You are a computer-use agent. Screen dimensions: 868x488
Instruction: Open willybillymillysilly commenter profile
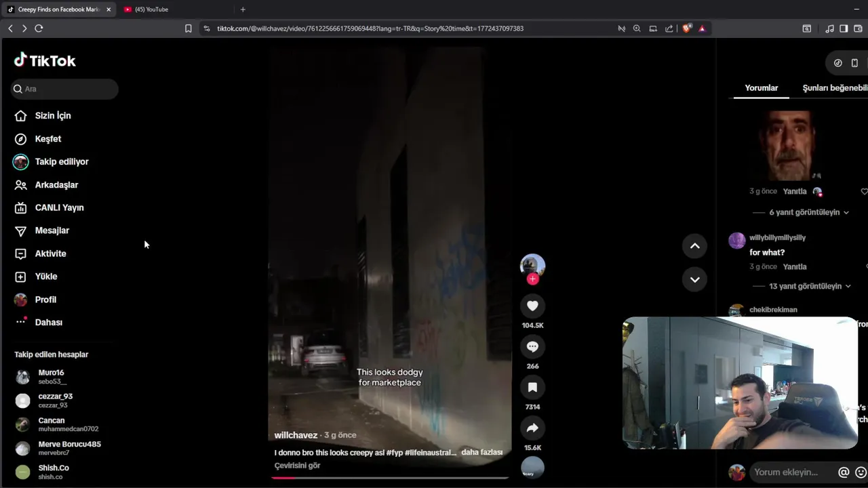click(x=777, y=238)
